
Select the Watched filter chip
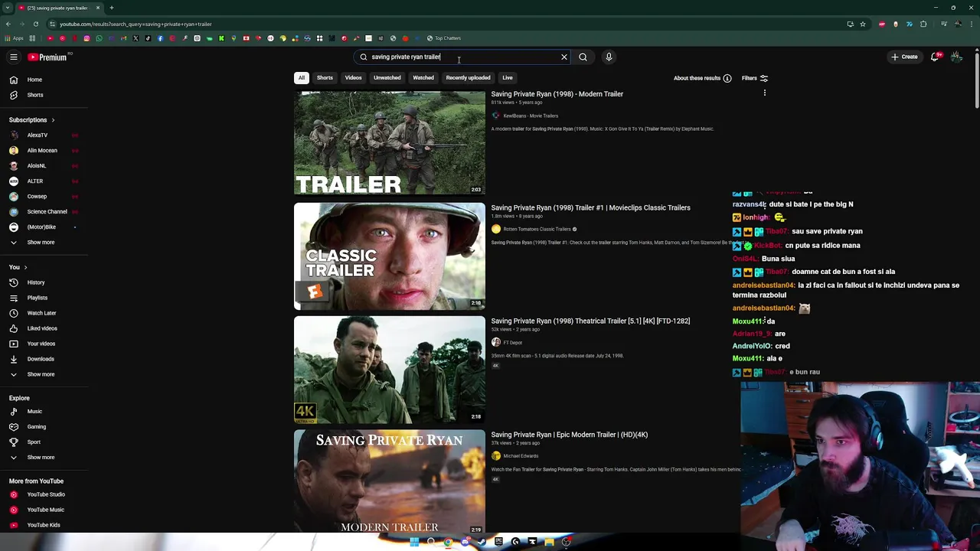click(x=423, y=77)
